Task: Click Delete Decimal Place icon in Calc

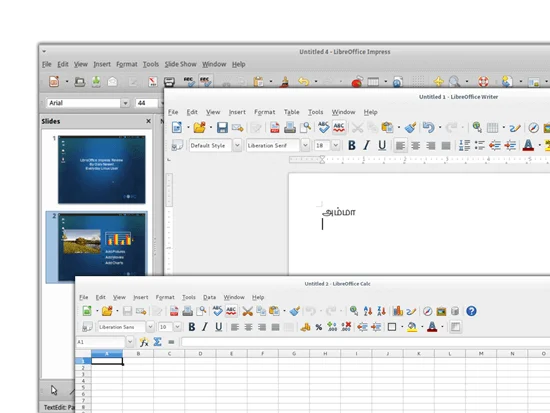Action: coord(346,327)
